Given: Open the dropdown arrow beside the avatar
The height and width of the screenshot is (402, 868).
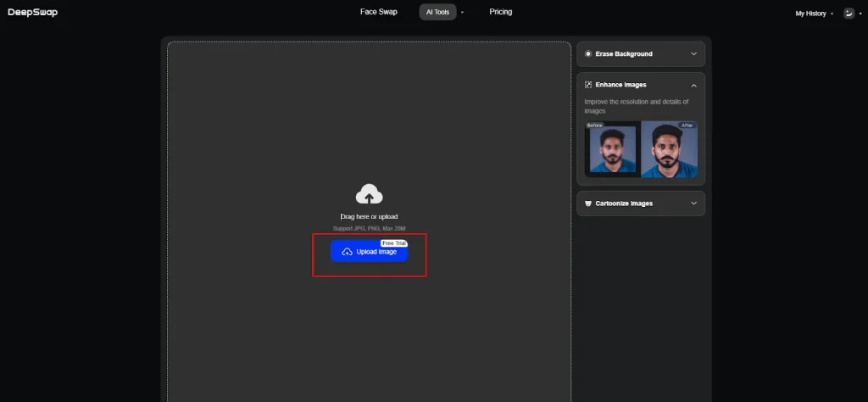Looking at the screenshot, I should click(x=860, y=14).
